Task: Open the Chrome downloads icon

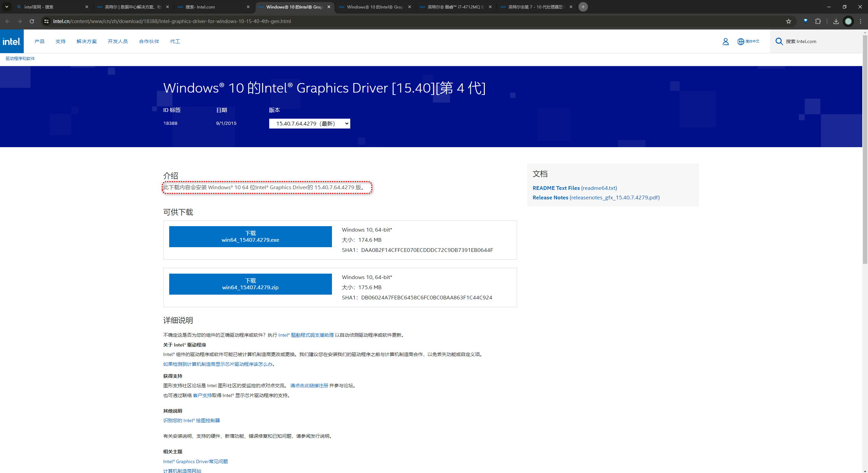Action: pyautogui.click(x=836, y=21)
